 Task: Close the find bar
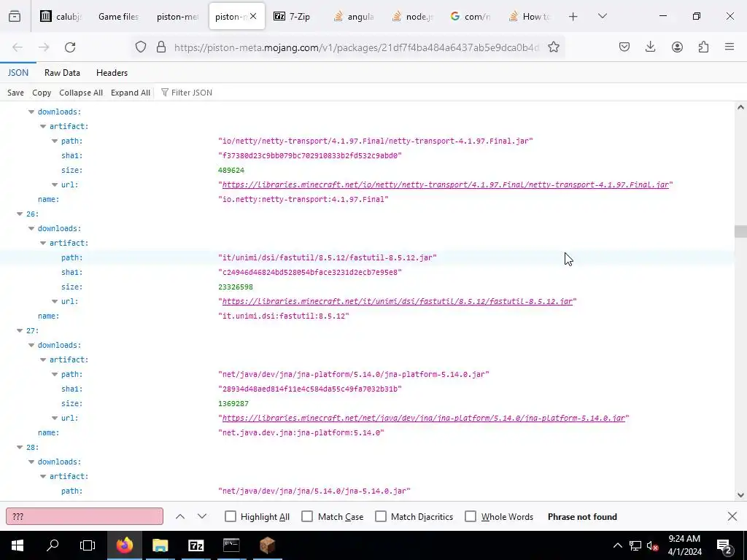tap(732, 517)
